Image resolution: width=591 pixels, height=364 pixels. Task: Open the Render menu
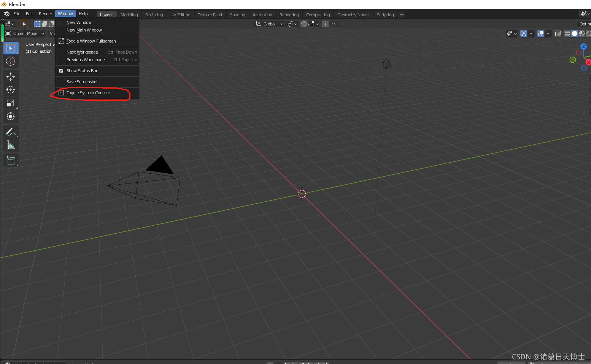(x=46, y=14)
